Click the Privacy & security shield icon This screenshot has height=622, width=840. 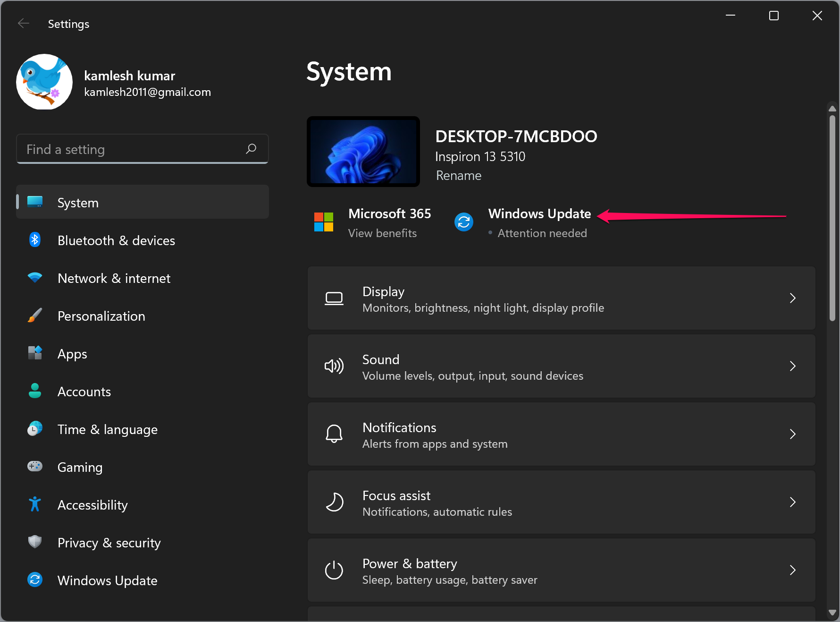tap(35, 542)
